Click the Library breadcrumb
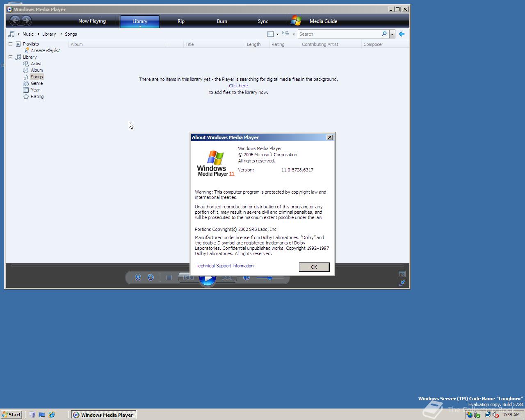The height and width of the screenshot is (420, 525). pos(49,34)
